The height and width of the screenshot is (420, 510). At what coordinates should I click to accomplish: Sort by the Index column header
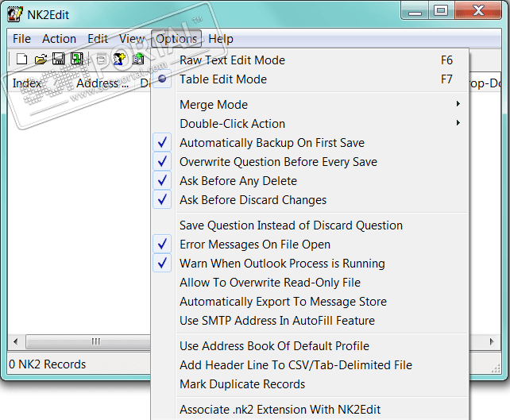coord(39,83)
